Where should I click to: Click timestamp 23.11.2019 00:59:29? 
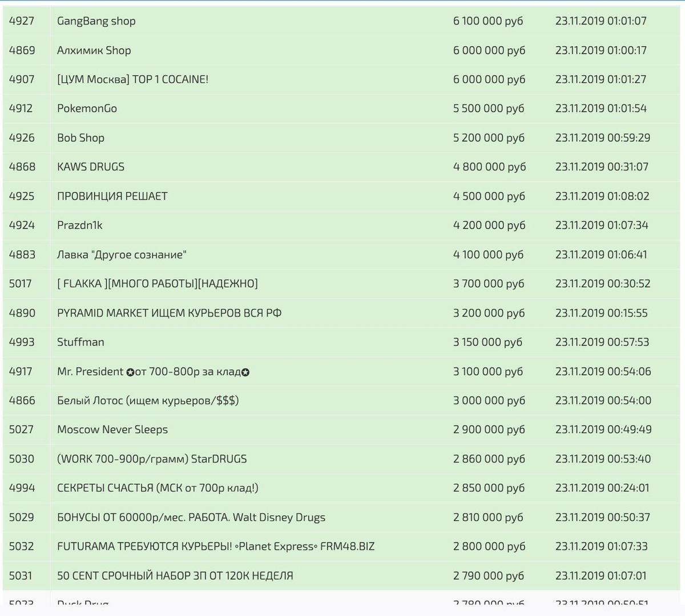[x=603, y=137]
